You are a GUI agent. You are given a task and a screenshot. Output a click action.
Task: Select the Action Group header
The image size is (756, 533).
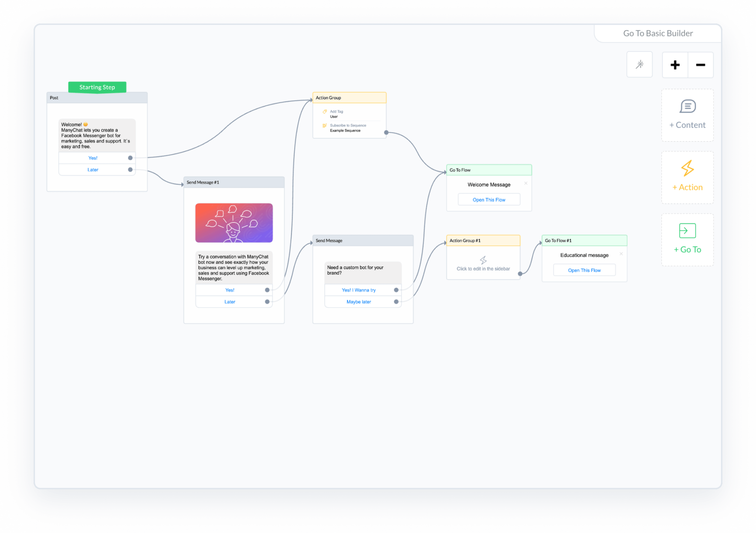pyautogui.click(x=349, y=98)
